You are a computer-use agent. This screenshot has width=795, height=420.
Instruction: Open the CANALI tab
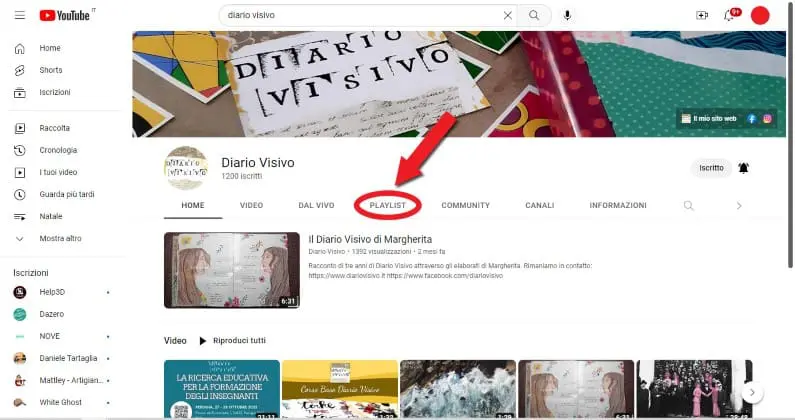[539, 205]
